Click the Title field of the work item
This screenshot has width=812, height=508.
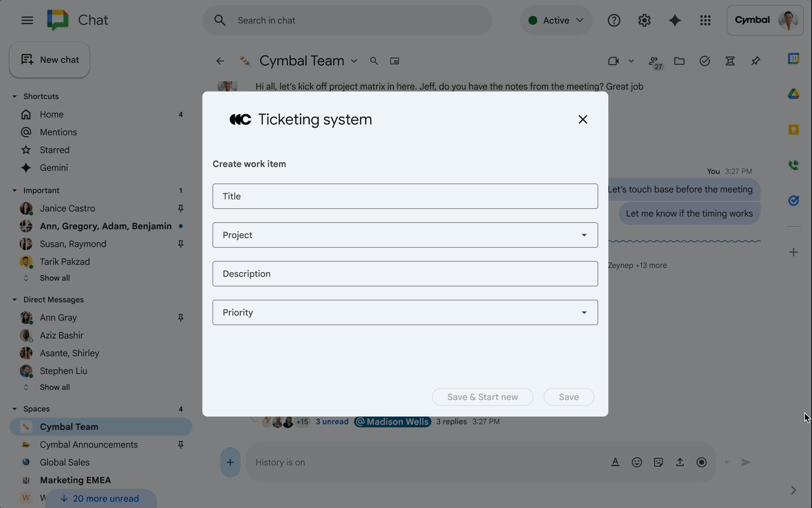(405, 196)
